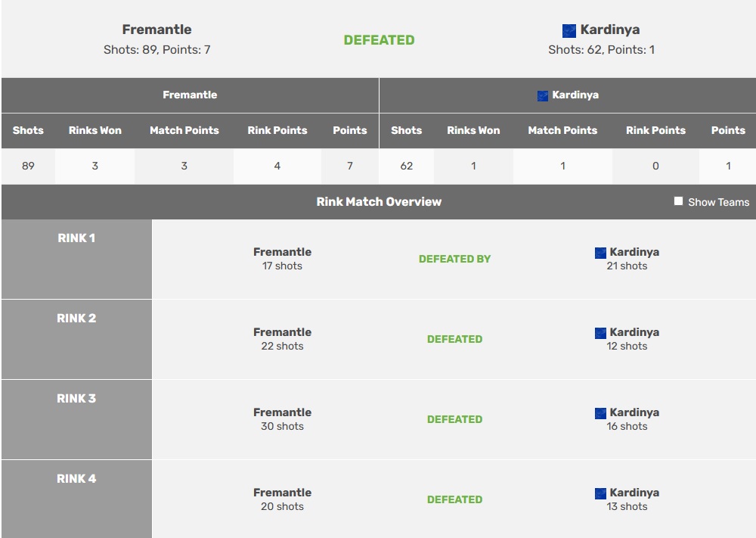Viewport: 756px width, 538px height.
Task: Click Kardinya club logo in top header
Action: point(569,31)
